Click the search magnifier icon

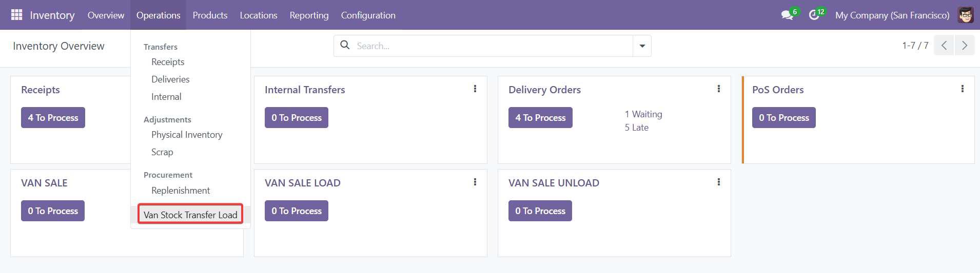pyautogui.click(x=345, y=46)
